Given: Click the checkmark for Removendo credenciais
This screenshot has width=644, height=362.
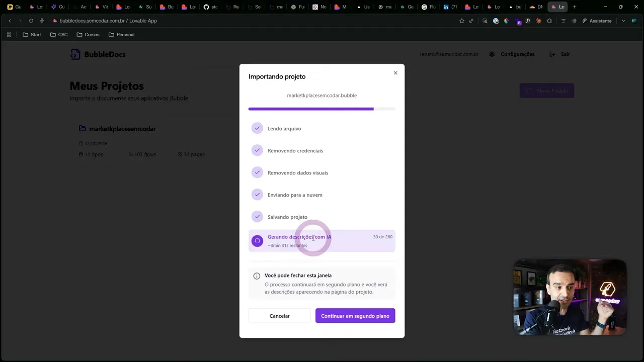Looking at the screenshot, I should pos(257,150).
